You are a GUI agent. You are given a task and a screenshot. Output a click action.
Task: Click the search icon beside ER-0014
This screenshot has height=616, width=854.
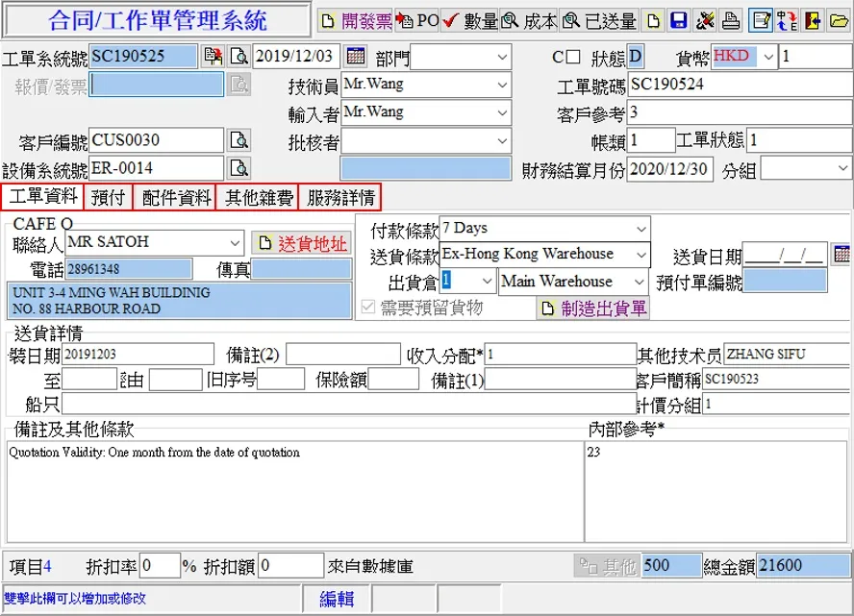click(238, 169)
